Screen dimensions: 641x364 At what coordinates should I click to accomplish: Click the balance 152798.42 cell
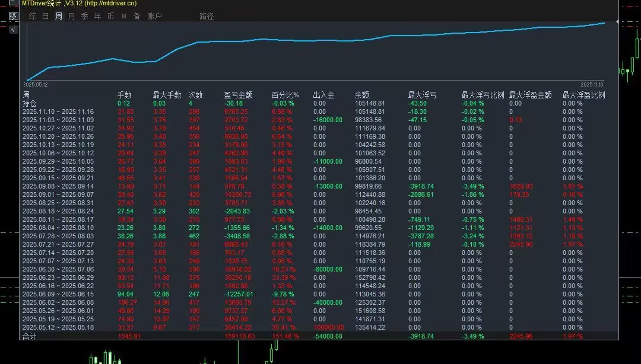point(370,278)
